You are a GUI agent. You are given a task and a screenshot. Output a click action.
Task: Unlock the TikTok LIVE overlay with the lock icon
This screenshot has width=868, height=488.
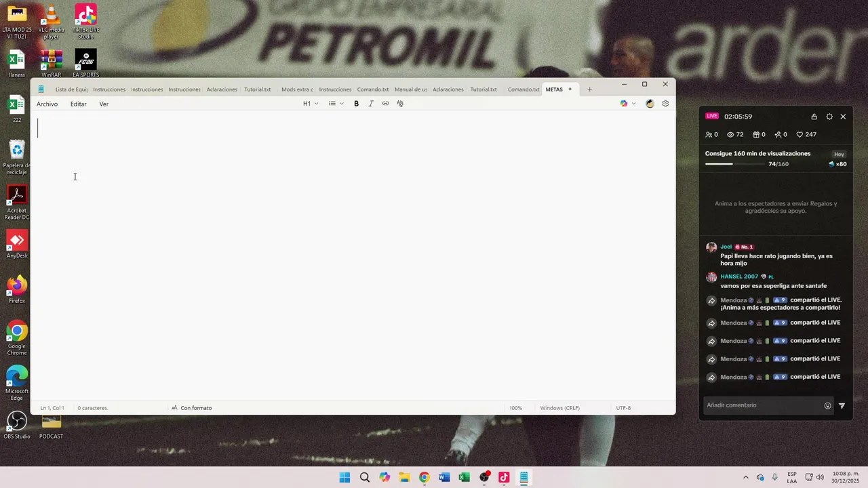click(x=814, y=117)
